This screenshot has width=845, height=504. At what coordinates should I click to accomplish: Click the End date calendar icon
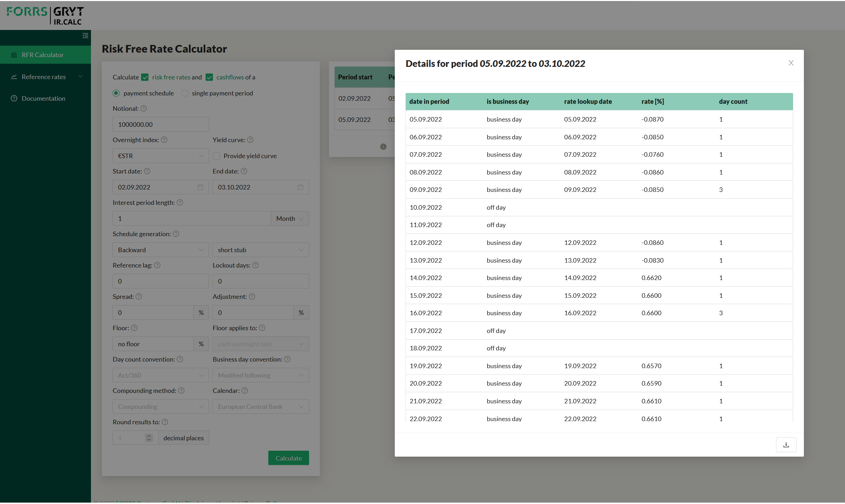300,187
